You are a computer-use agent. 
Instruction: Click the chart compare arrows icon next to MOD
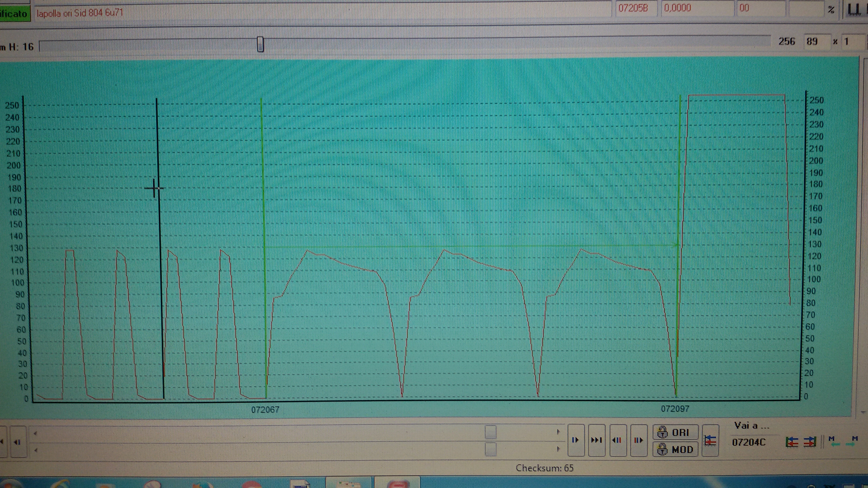tap(710, 440)
